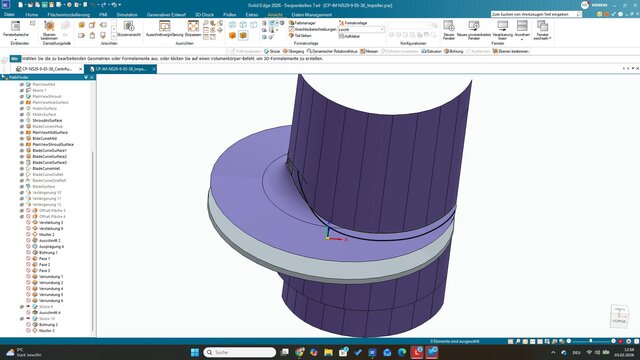The width and height of the screenshot is (640, 360).
Task: Click the Verankerung lösen icon
Action: tap(502, 26)
